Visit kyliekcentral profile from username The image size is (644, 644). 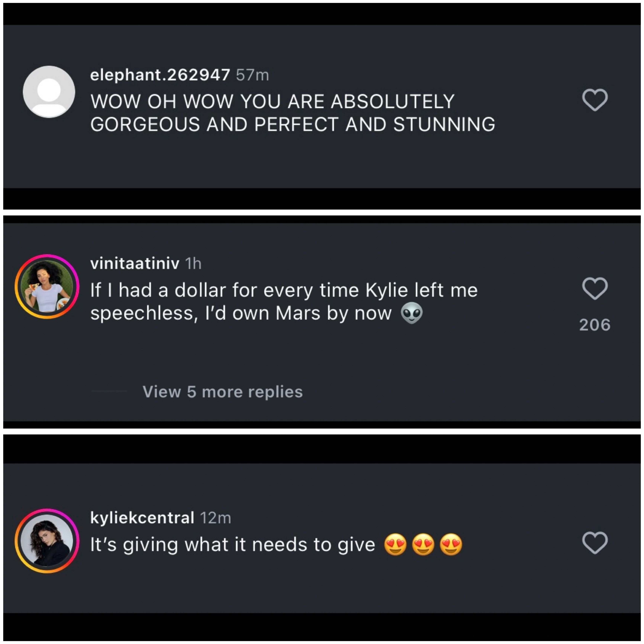tap(142, 518)
